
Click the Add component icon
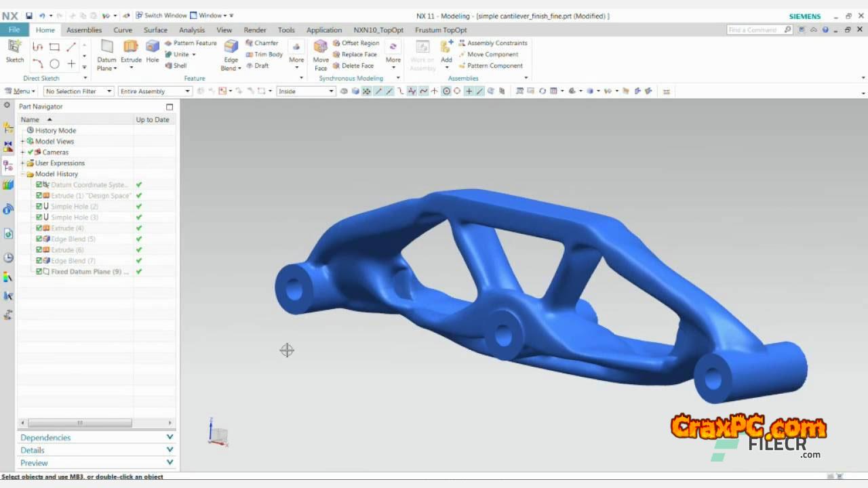coord(446,47)
